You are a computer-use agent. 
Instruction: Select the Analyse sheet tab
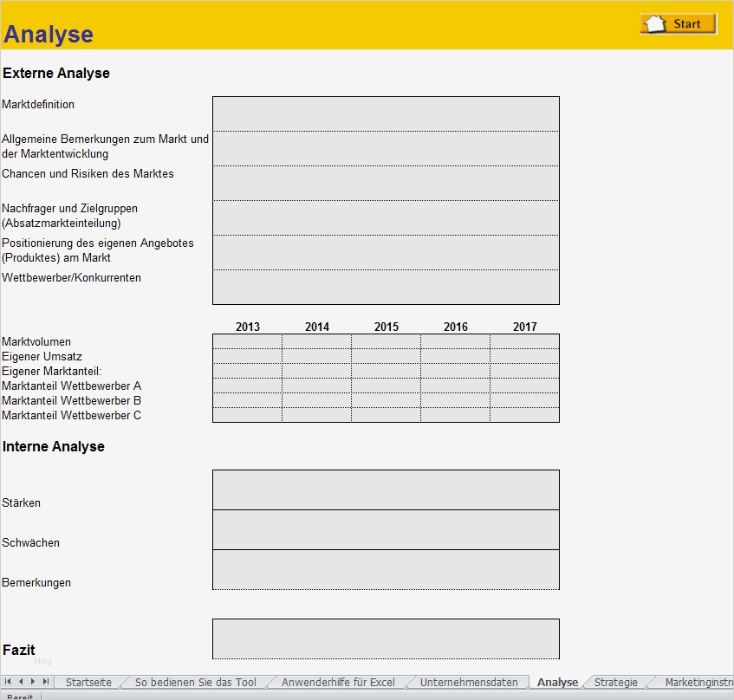pos(557,682)
